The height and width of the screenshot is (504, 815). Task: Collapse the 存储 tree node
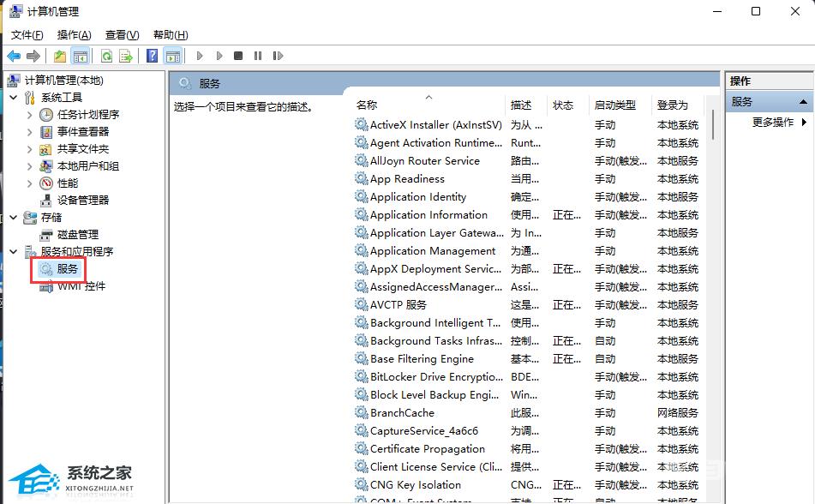[x=14, y=218]
